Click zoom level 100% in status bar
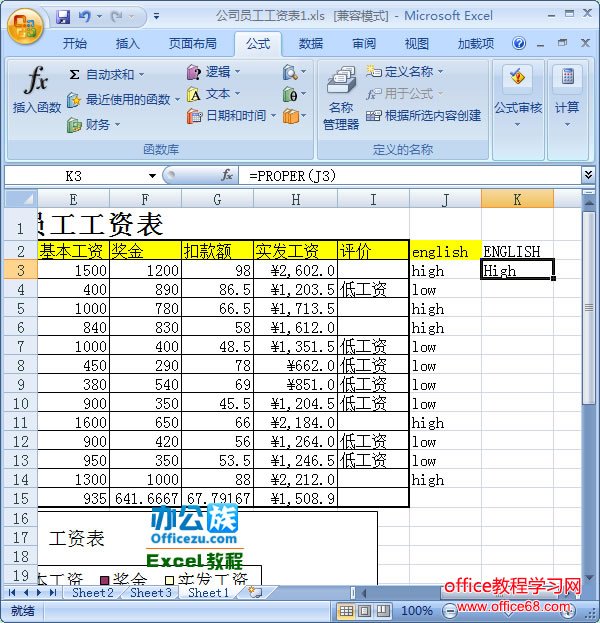Screen dimensions: 600x623 tap(416, 611)
